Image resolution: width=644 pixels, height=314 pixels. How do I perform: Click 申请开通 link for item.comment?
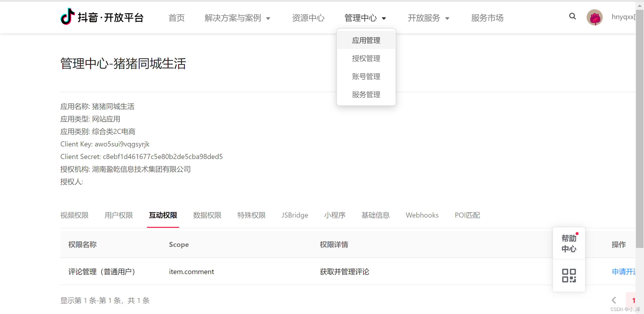(x=623, y=272)
